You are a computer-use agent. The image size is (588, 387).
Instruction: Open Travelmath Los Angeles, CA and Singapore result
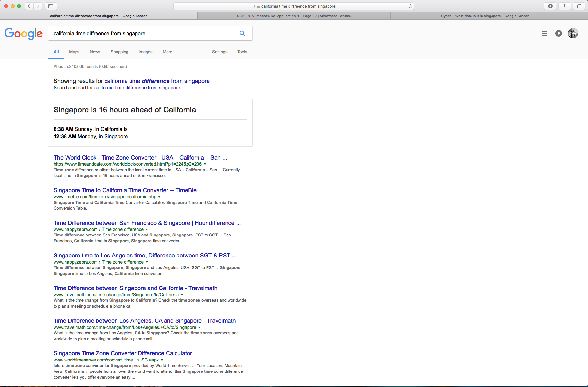(145, 321)
